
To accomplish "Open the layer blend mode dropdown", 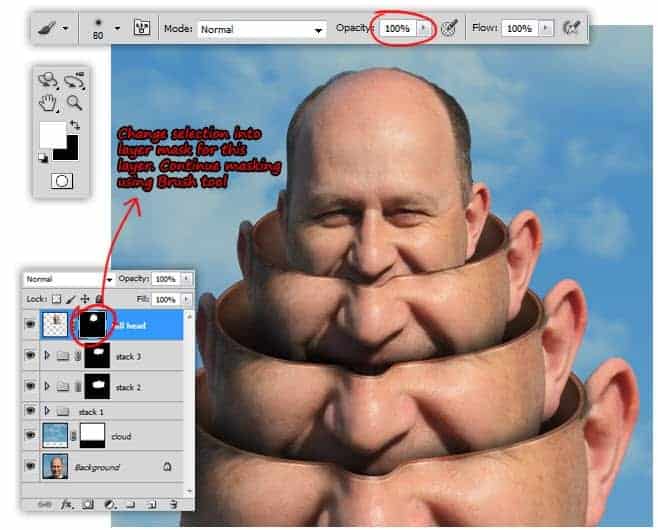I will (69, 279).
